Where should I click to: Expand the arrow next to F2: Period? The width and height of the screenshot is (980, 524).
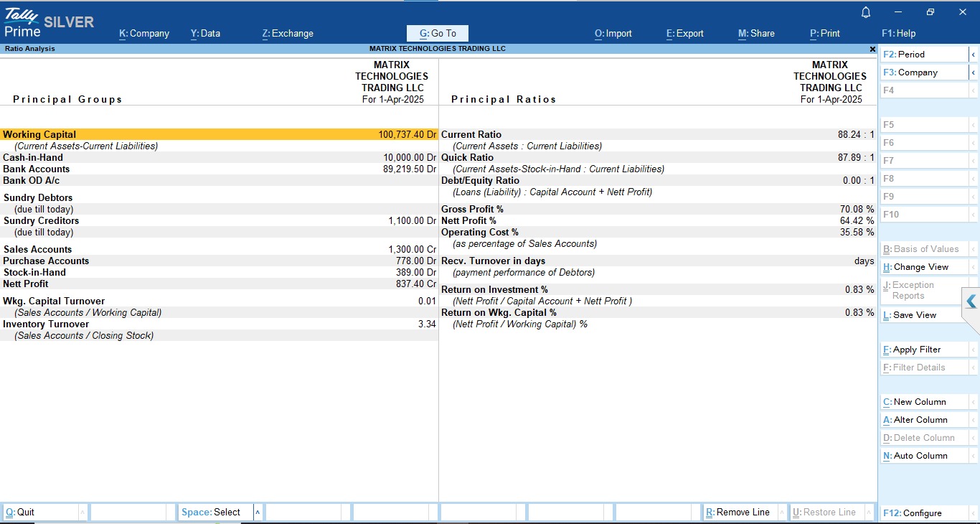tap(973, 55)
